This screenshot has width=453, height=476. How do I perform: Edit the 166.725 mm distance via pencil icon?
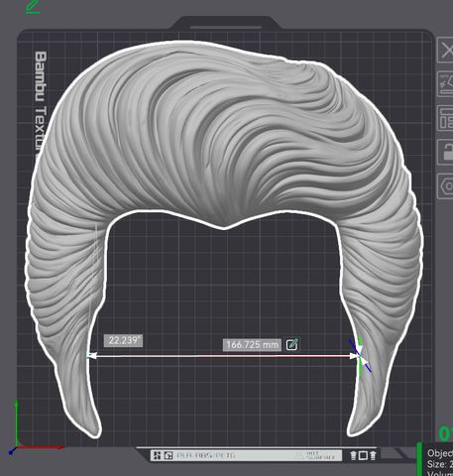point(292,344)
